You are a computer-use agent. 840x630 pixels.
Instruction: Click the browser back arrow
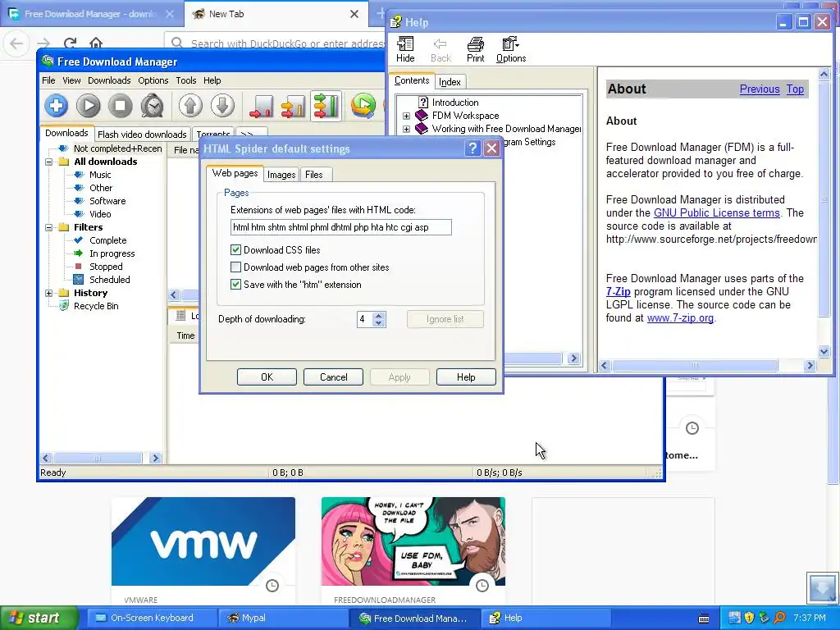16,43
